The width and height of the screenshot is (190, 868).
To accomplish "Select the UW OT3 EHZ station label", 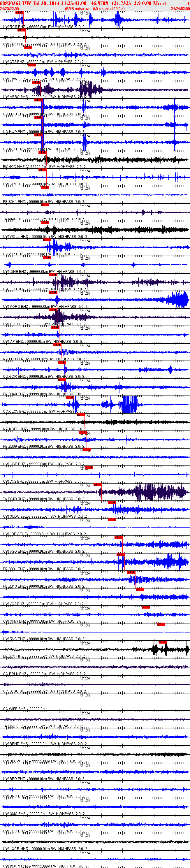I will coord(43,62).
